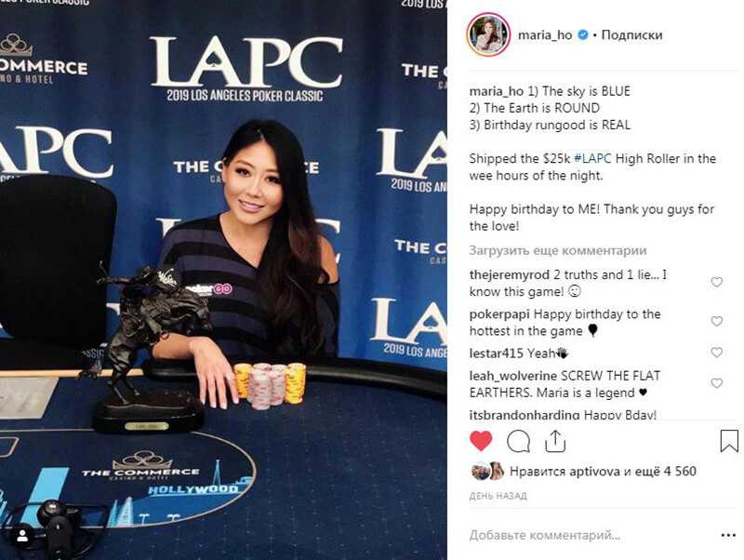Click the blue verified badge
The height and width of the screenshot is (560, 744).
584,34
